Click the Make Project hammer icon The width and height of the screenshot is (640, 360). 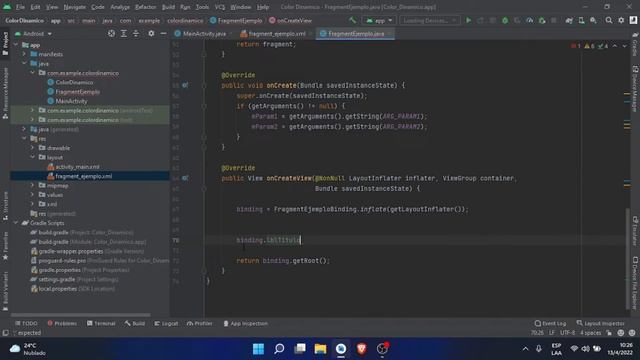[x=352, y=20]
